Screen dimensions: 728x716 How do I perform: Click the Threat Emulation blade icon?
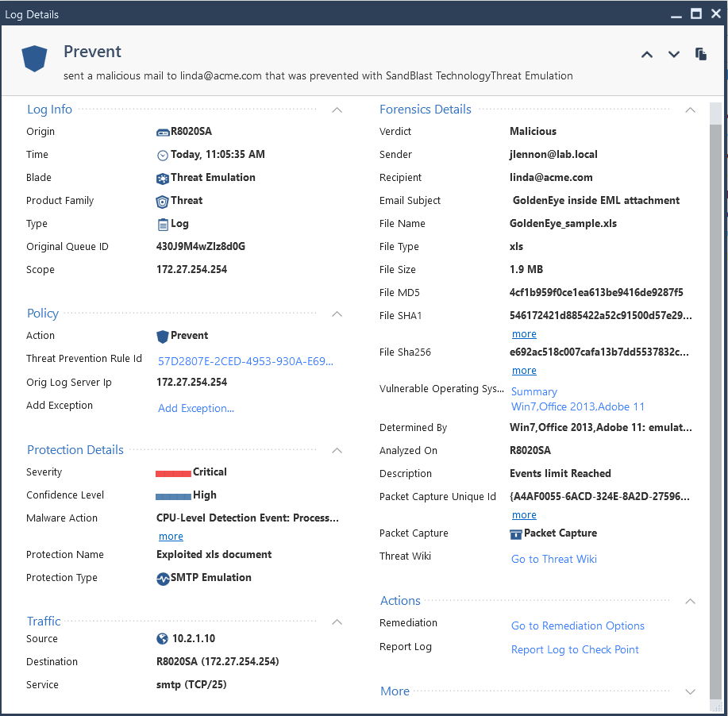click(163, 179)
